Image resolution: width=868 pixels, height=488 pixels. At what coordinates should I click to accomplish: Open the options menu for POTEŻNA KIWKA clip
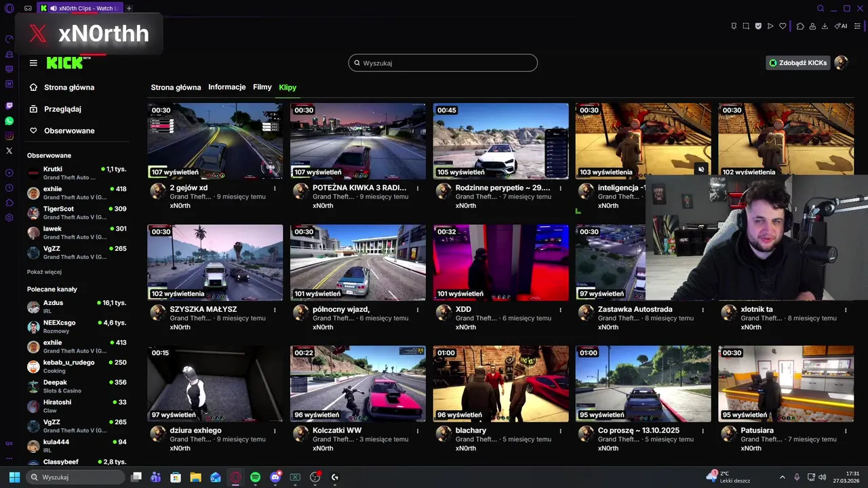pos(418,188)
